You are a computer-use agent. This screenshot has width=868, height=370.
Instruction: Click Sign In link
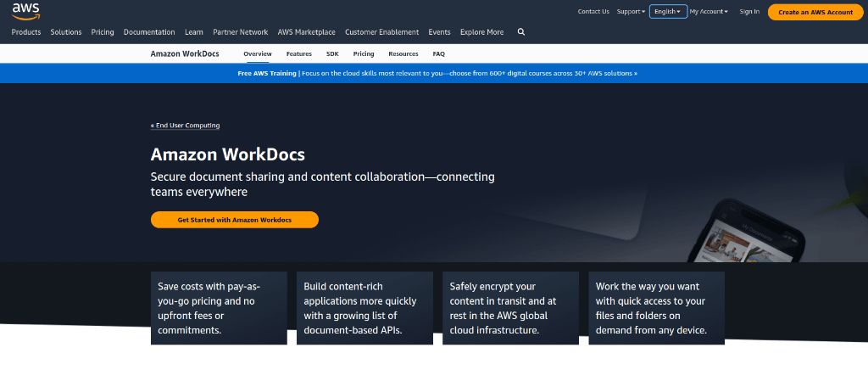(749, 12)
